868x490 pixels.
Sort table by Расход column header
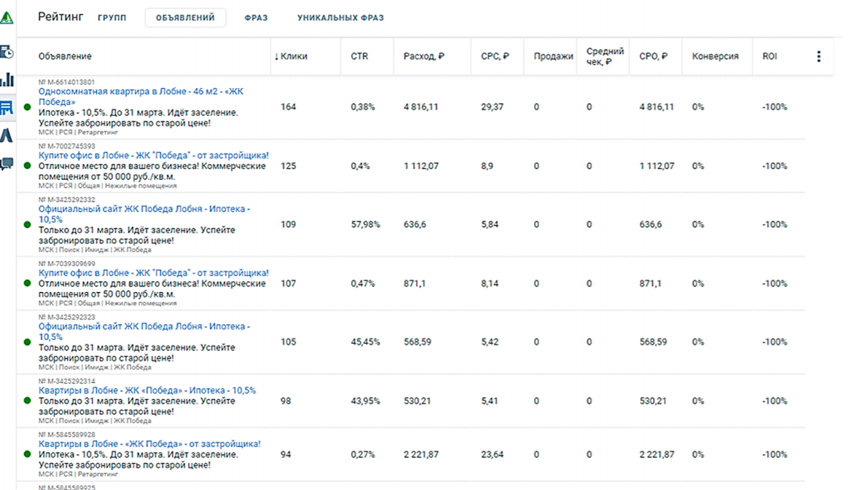pos(423,56)
